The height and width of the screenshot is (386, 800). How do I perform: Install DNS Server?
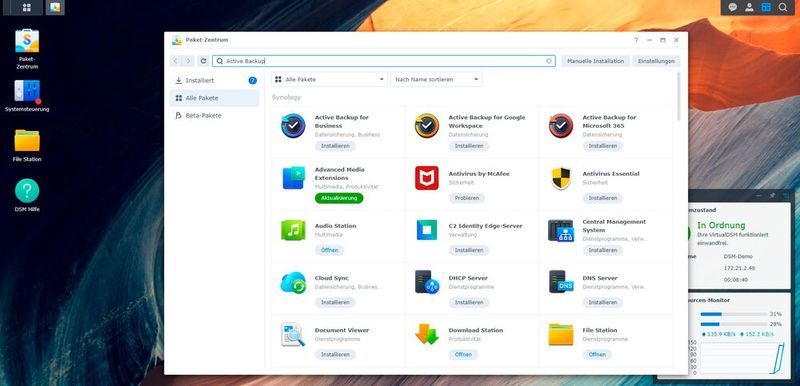click(x=603, y=302)
